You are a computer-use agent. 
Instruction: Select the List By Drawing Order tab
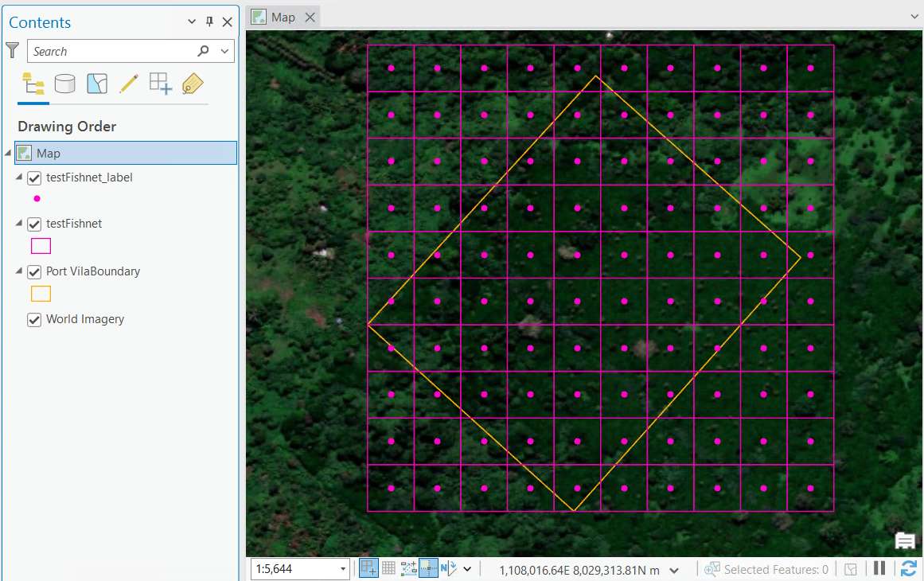click(x=33, y=83)
